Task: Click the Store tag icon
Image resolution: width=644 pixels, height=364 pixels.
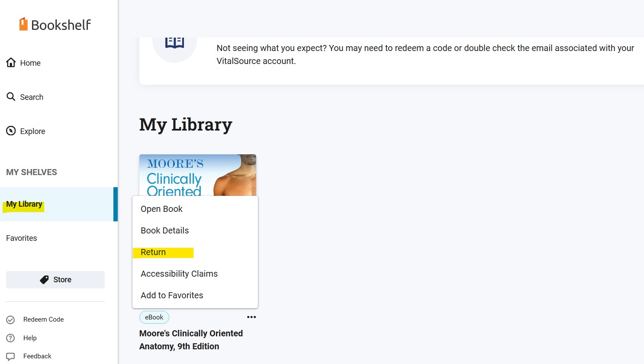Action: point(44,280)
